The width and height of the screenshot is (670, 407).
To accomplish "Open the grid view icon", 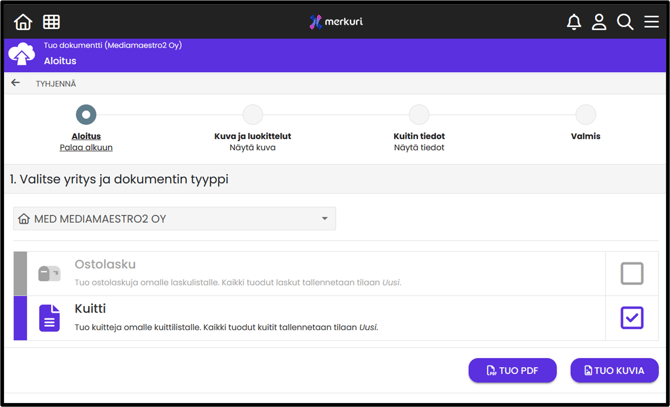I will [51, 22].
